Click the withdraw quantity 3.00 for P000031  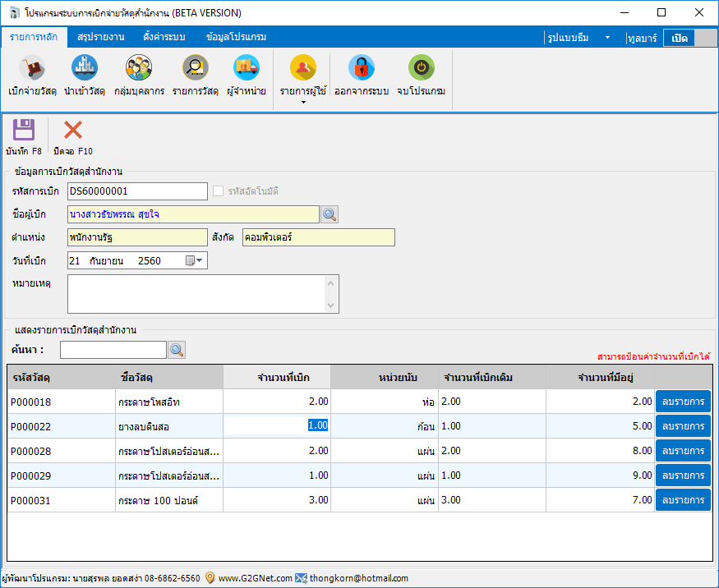[x=277, y=500]
